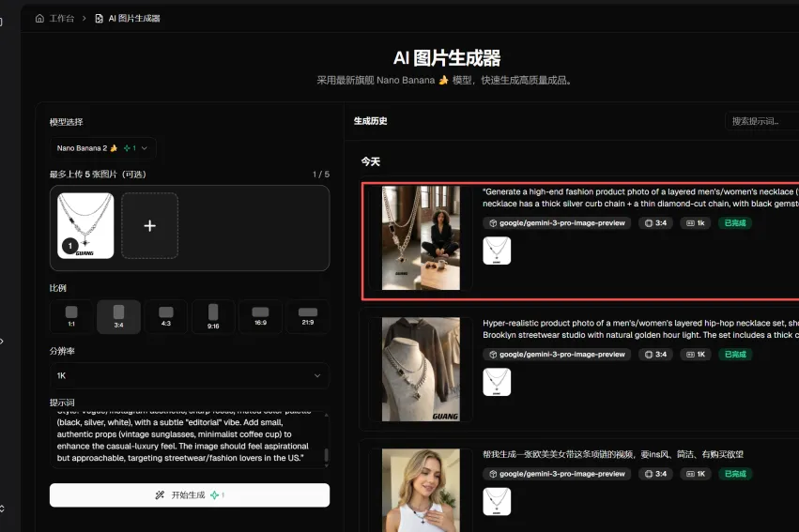
Task: Click into the 提示词 prompt text area
Action: click(183, 439)
